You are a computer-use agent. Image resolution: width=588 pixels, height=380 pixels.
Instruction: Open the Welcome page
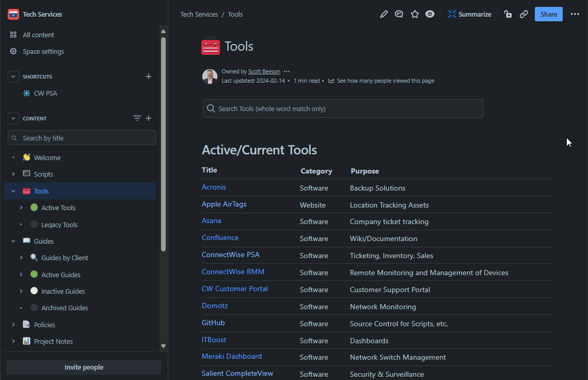(x=47, y=158)
